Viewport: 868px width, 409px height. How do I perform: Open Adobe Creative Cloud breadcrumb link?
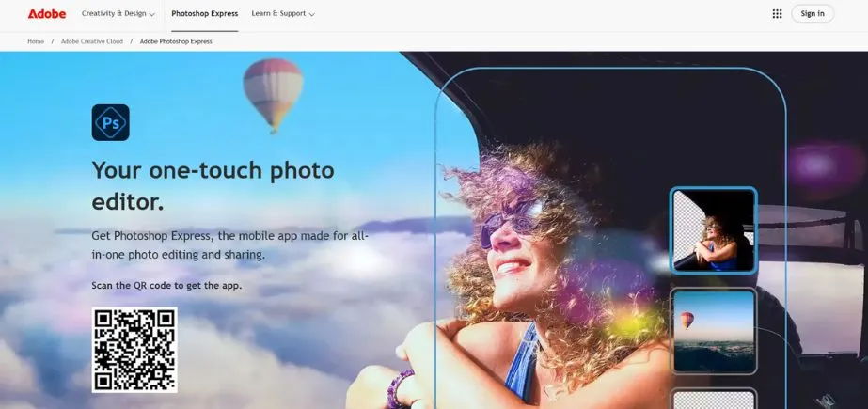pos(92,41)
